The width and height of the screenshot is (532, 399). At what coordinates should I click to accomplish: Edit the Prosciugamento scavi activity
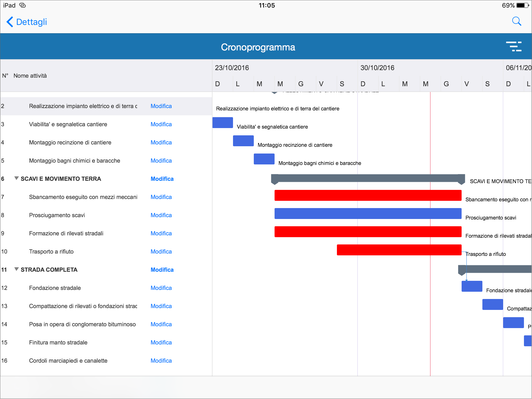[161, 215]
